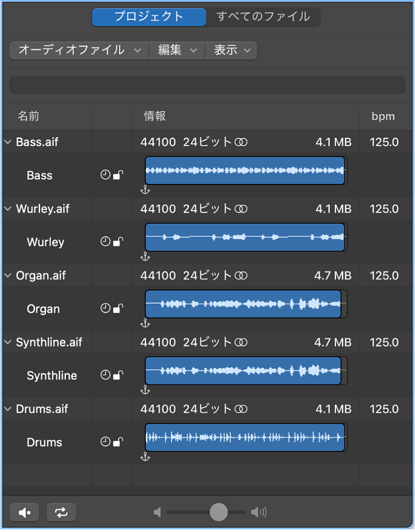Viewport: 415px width, 532px height.
Task: Toggle the cycle loop playback button
Action: coord(61,512)
